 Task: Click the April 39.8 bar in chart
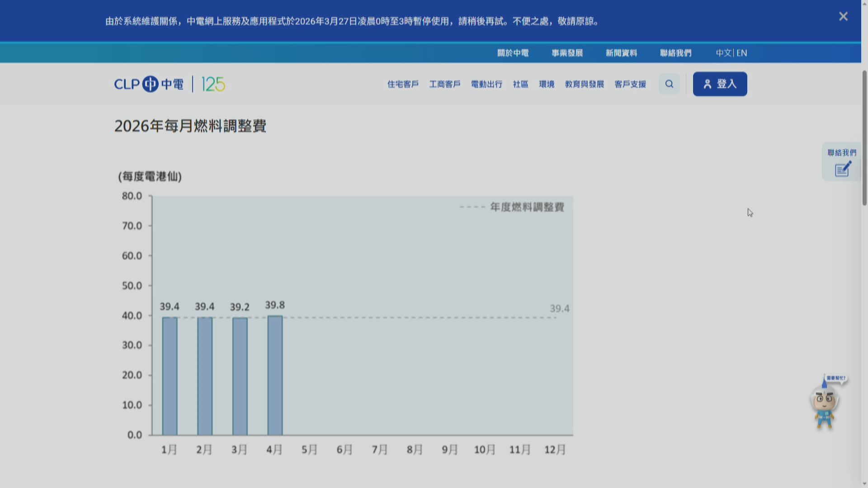point(275,375)
